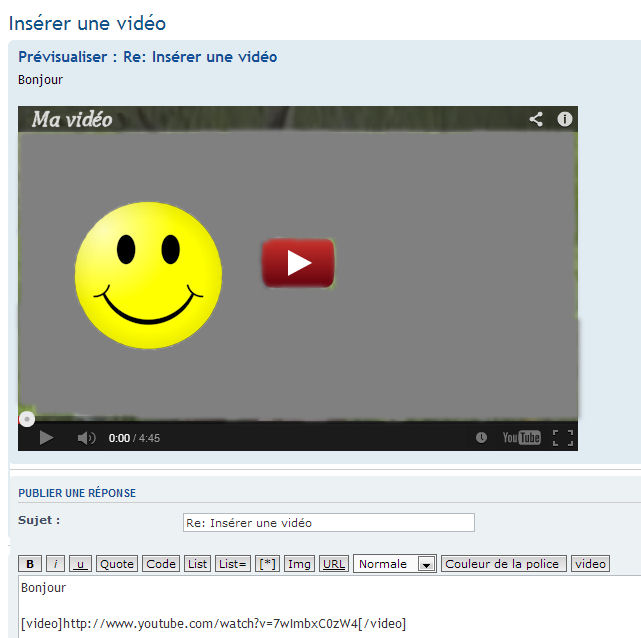Image resolution: width=641 pixels, height=638 pixels.
Task: Toggle underline formatting button
Action: (x=81, y=564)
